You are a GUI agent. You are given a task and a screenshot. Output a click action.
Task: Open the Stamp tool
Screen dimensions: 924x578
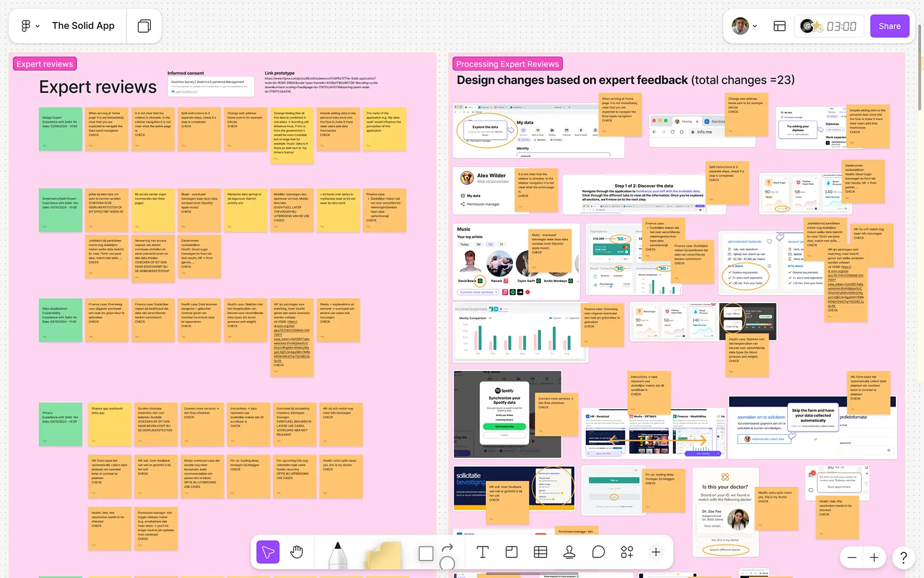tap(569, 552)
